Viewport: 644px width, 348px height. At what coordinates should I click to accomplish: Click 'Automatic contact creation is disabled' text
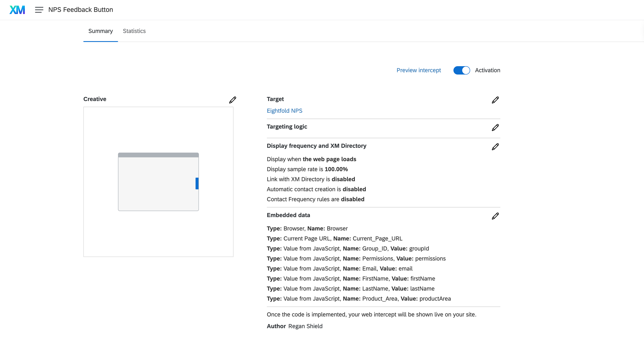(x=316, y=189)
